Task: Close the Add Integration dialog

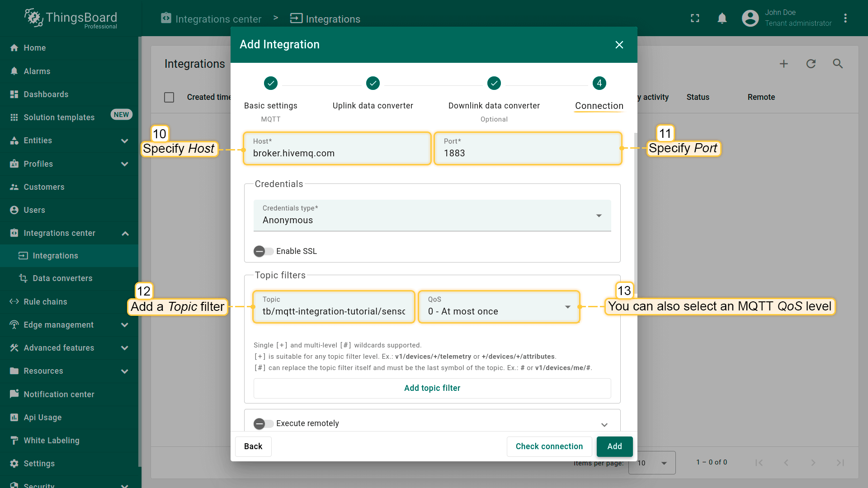Action: tap(619, 45)
